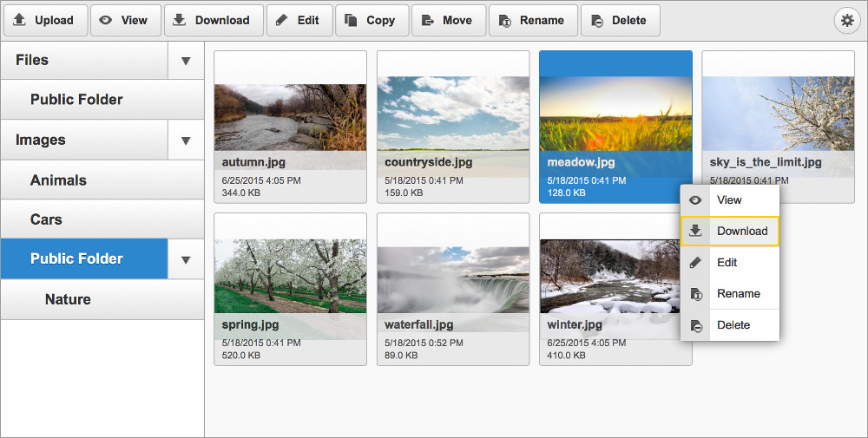Click the Rename icon in context menu
868x438 pixels.
(x=695, y=294)
